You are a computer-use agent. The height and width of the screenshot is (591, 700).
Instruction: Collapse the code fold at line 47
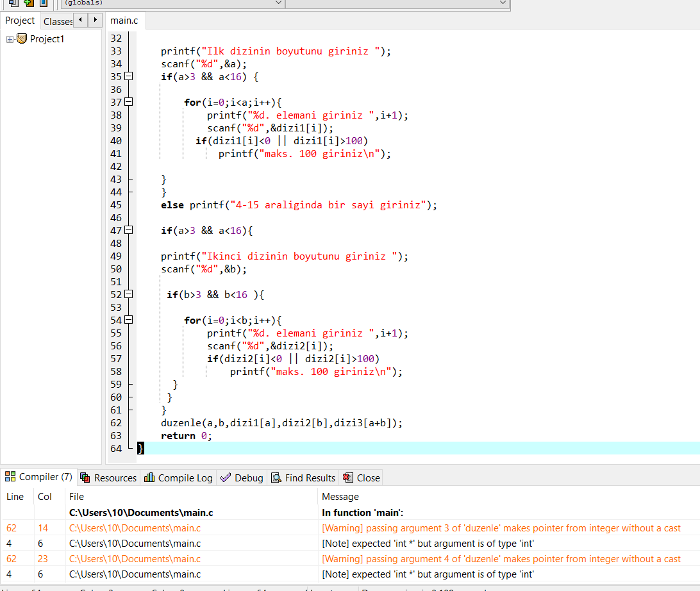point(129,230)
